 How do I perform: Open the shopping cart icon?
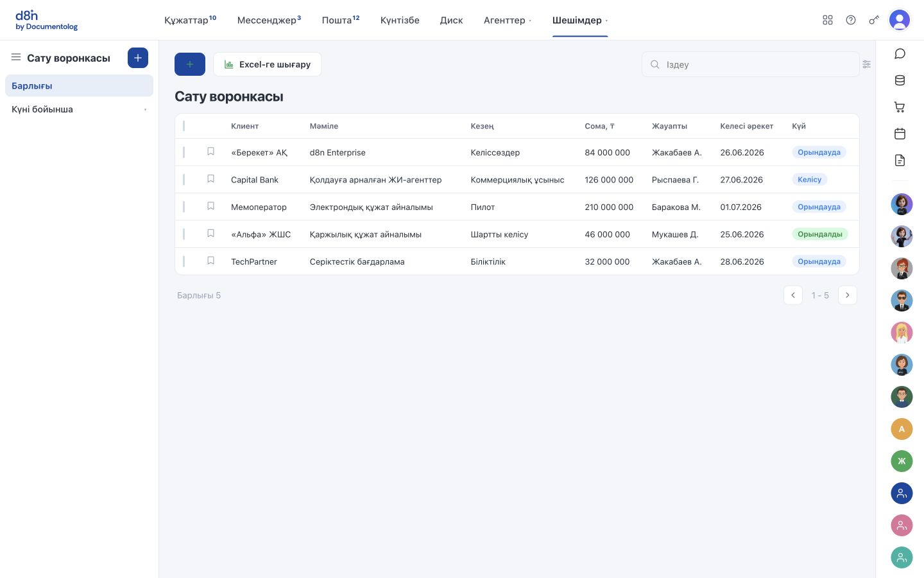tap(900, 107)
